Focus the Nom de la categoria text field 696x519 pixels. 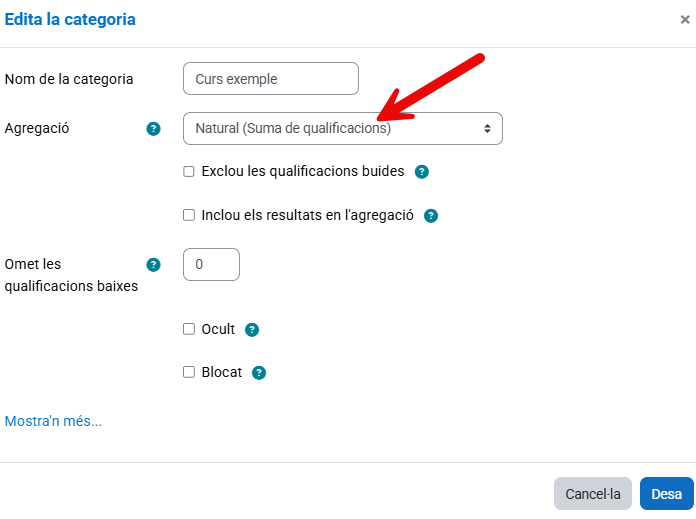click(x=270, y=79)
